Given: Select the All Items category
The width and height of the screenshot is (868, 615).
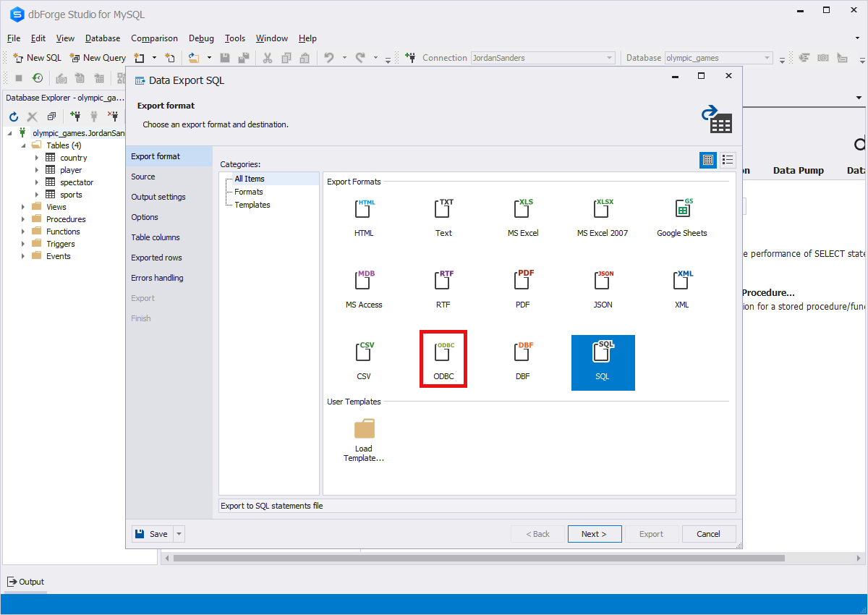Looking at the screenshot, I should 250,179.
